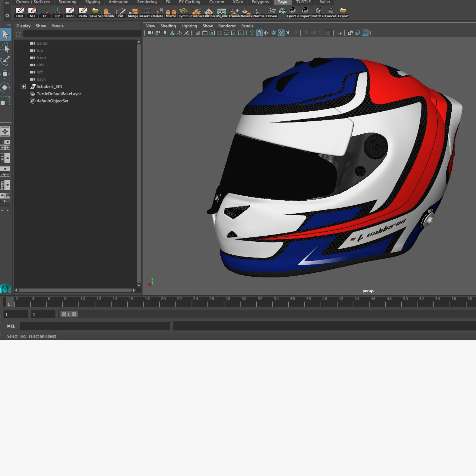
Task: Switch to the Polygons shelf tab
Action: click(260, 2)
